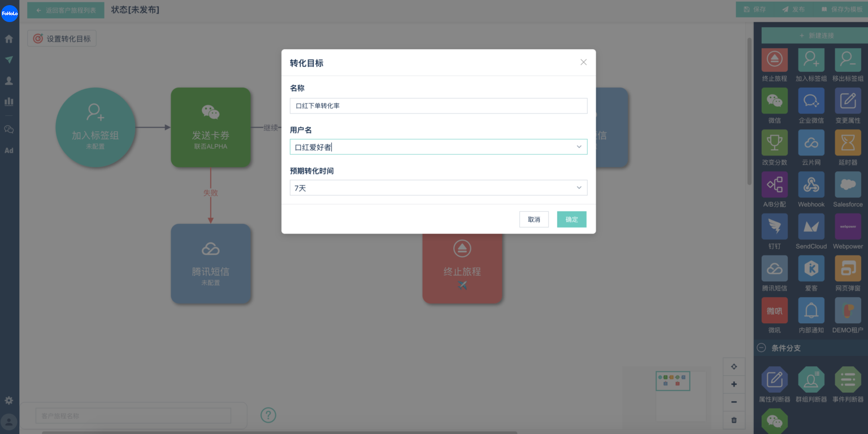Click the fit-to-center canvas icon
Image resolution: width=868 pixels, height=434 pixels.
734,366
